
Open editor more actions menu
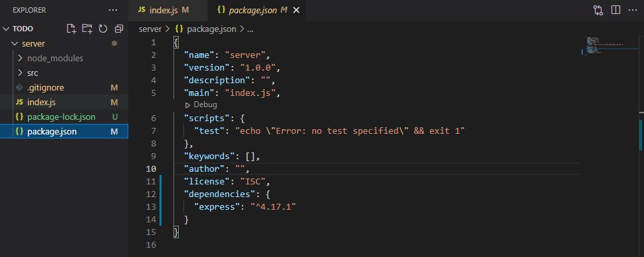point(633,10)
